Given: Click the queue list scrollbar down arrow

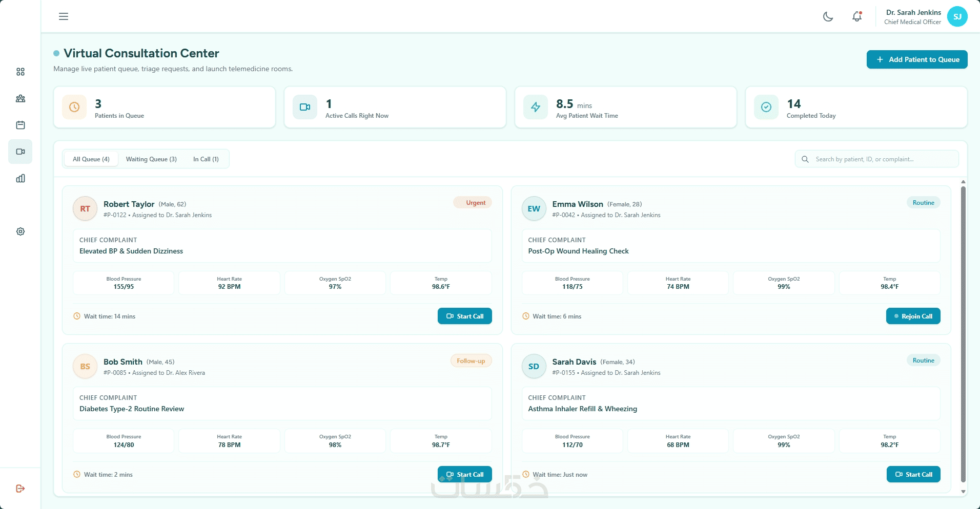Looking at the screenshot, I should [x=963, y=492].
